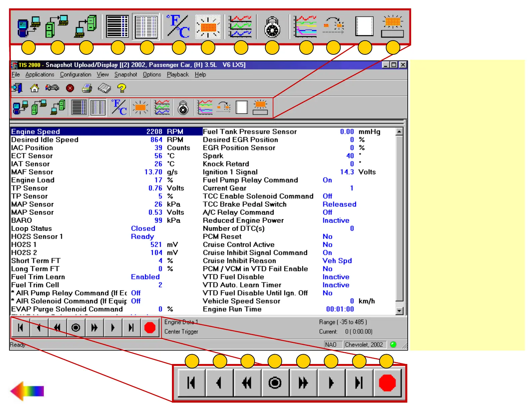Viewport: 532px width, 411px height.
Task: Toggle °F/°C units in the application window toolbar
Action: click(119, 107)
